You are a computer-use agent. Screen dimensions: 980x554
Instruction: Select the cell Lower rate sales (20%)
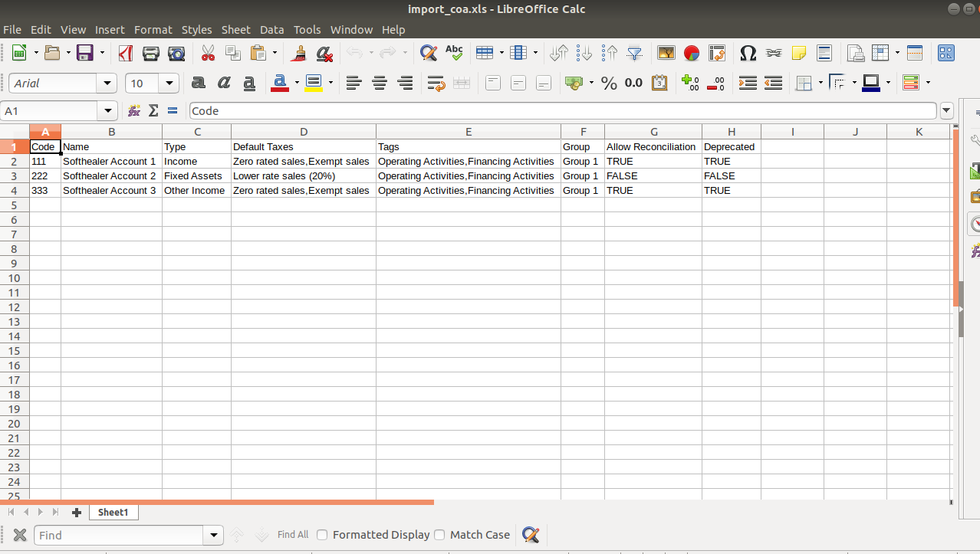304,175
